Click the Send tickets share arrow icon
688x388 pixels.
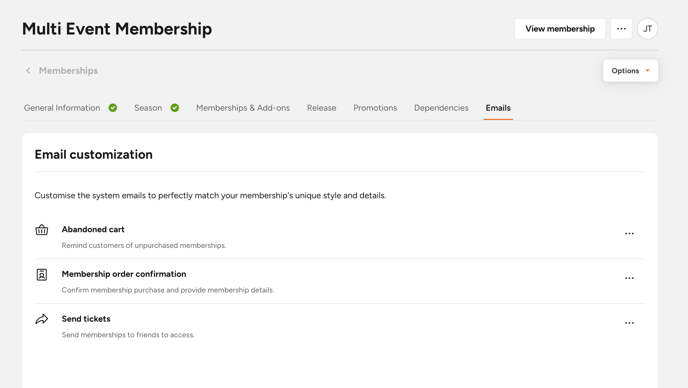[42, 319]
